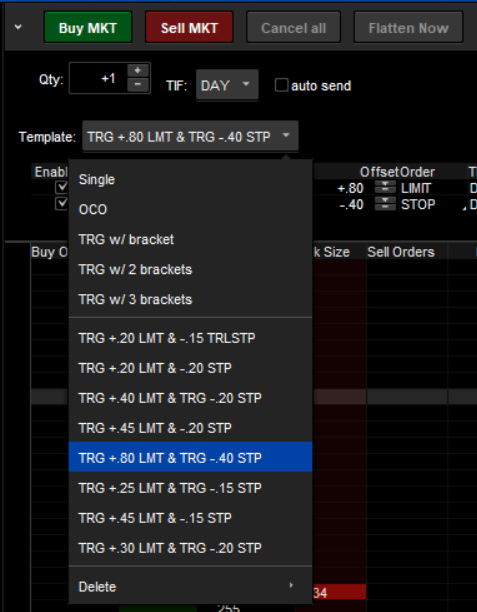The image size is (477, 612).
Task: Open the TIF DAY dropdown
Action: (227, 85)
